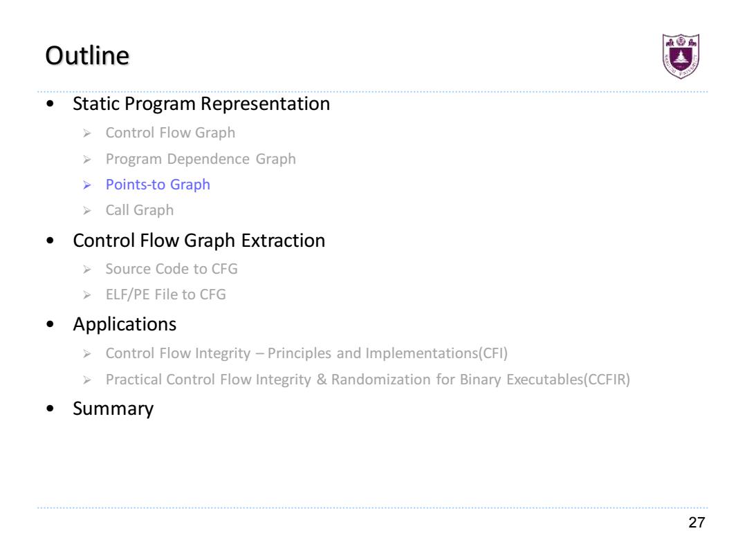The image size is (747, 560).
Task: Click the slide number 27
Action: (x=697, y=523)
